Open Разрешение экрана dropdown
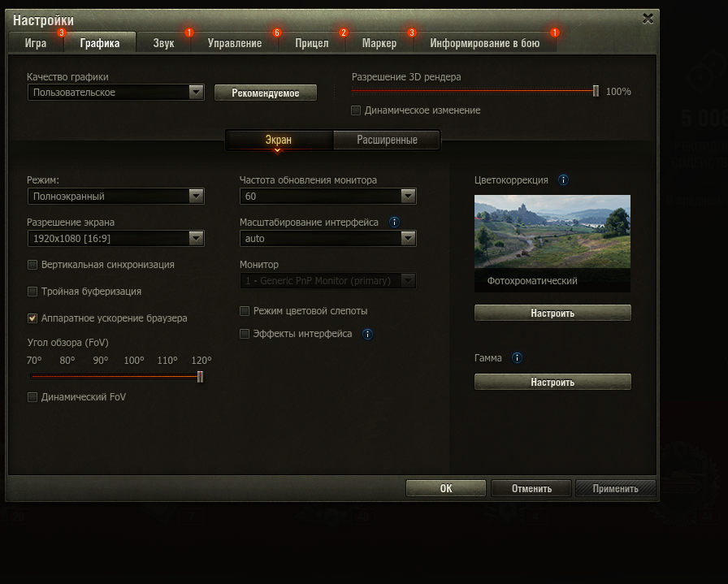 pyautogui.click(x=195, y=238)
